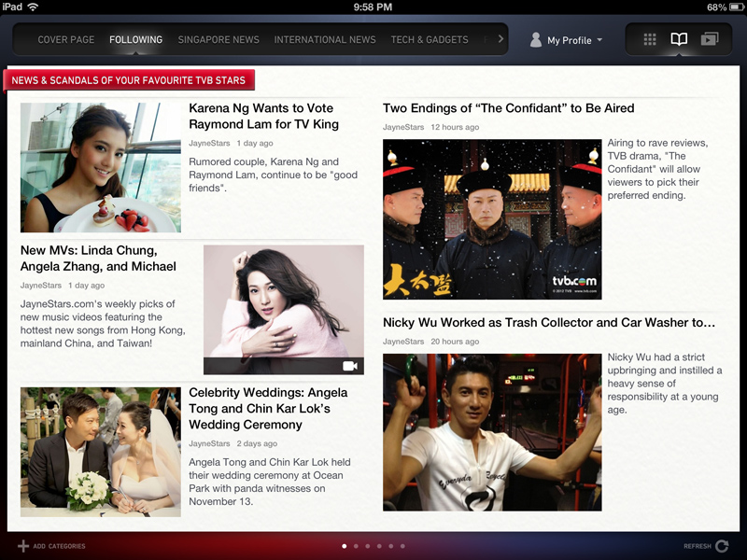
Task: Open the Following tab
Action: pos(135,40)
